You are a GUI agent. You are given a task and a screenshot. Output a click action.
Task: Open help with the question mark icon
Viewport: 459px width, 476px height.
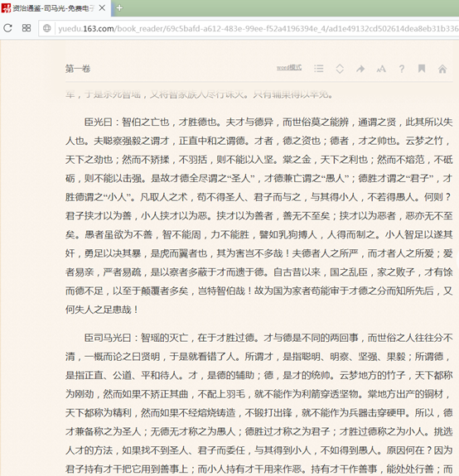pos(402,69)
